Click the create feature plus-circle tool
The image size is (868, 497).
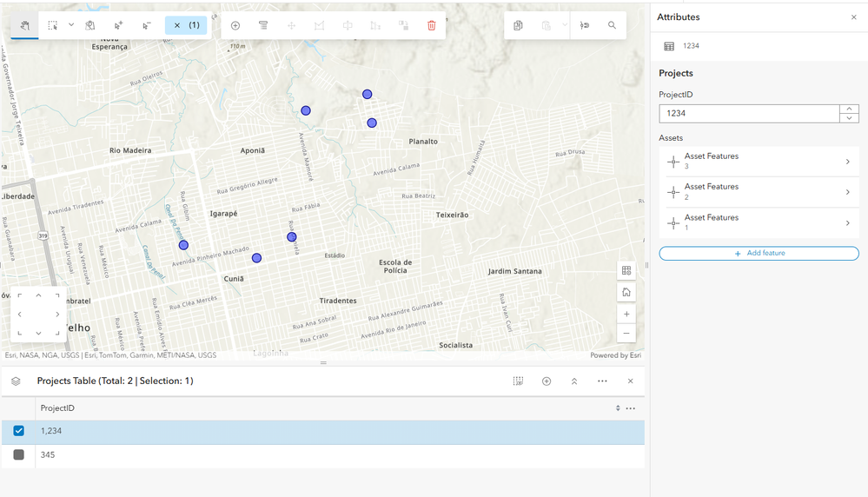pyautogui.click(x=235, y=25)
